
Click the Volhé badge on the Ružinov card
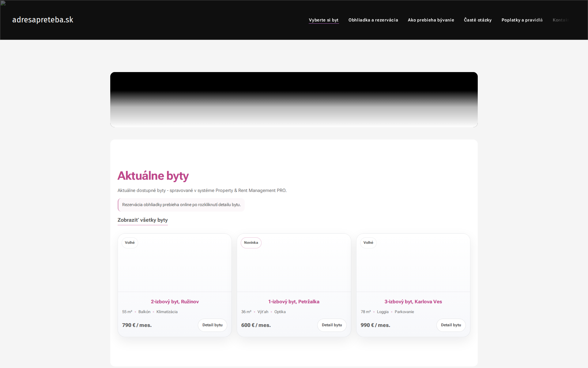[130, 243]
